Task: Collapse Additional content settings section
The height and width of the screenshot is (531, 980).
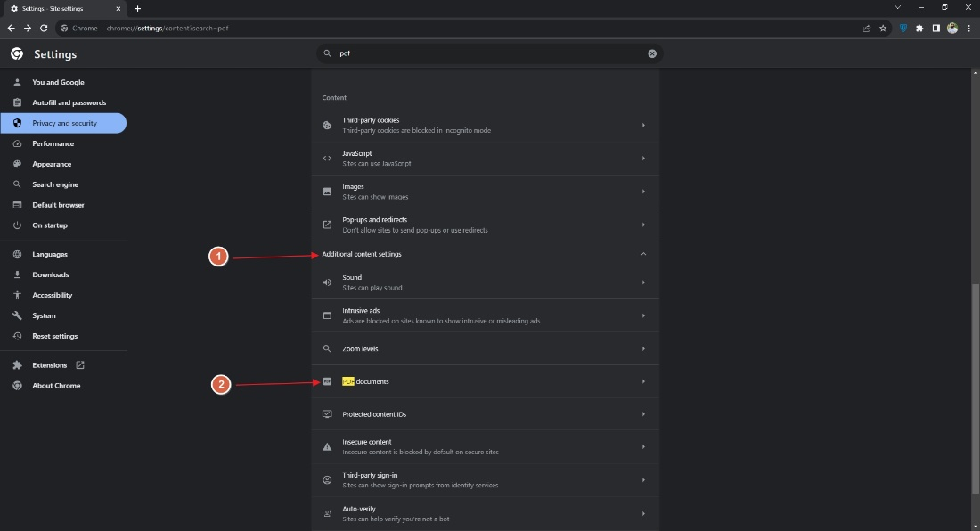Action: [643, 254]
